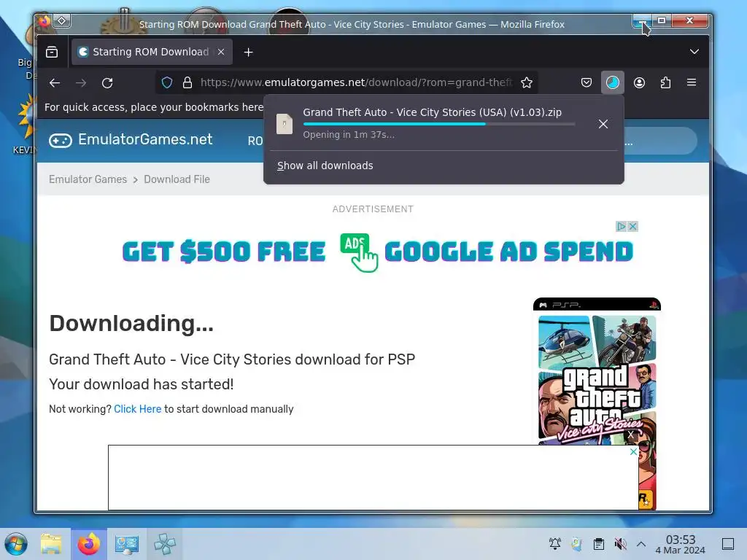Open the tracking protection shield icon
This screenshot has height=560, width=747.
coord(167,83)
